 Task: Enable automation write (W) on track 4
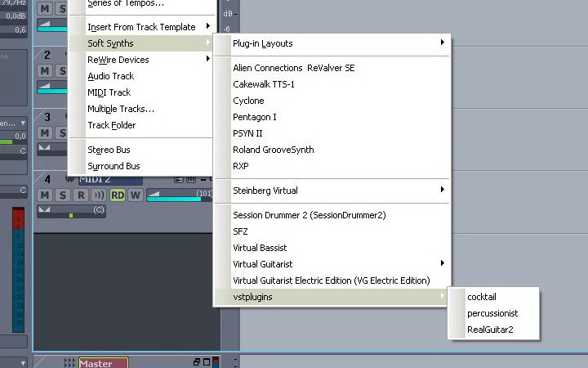pyautogui.click(x=135, y=195)
